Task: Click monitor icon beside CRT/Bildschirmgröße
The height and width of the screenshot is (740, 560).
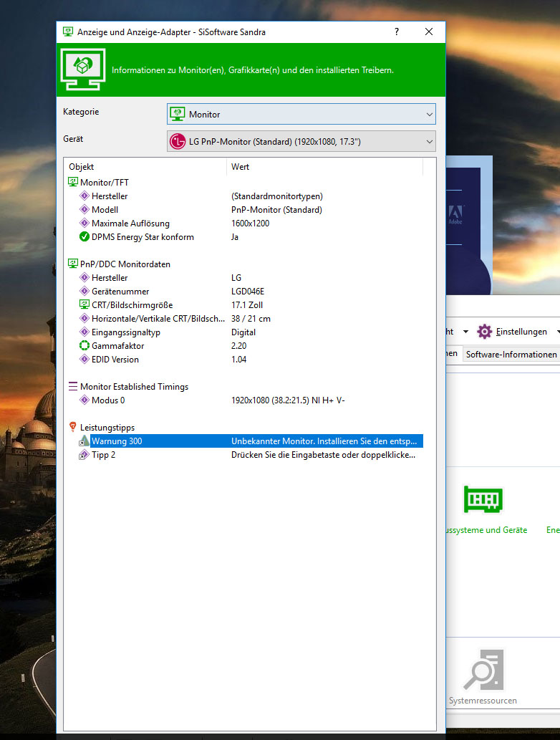Action: click(85, 305)
